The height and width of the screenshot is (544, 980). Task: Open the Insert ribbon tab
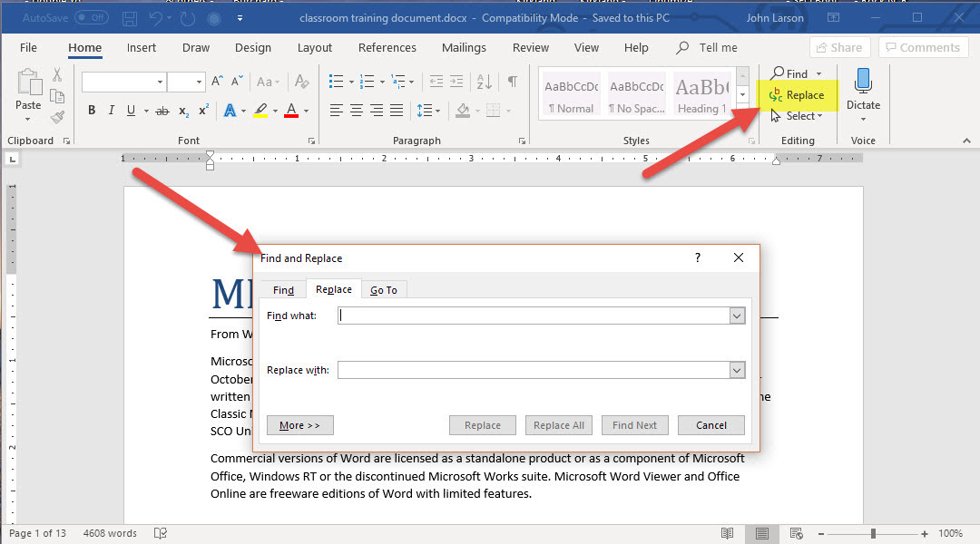pyautogui.click(x=142, y=48)
